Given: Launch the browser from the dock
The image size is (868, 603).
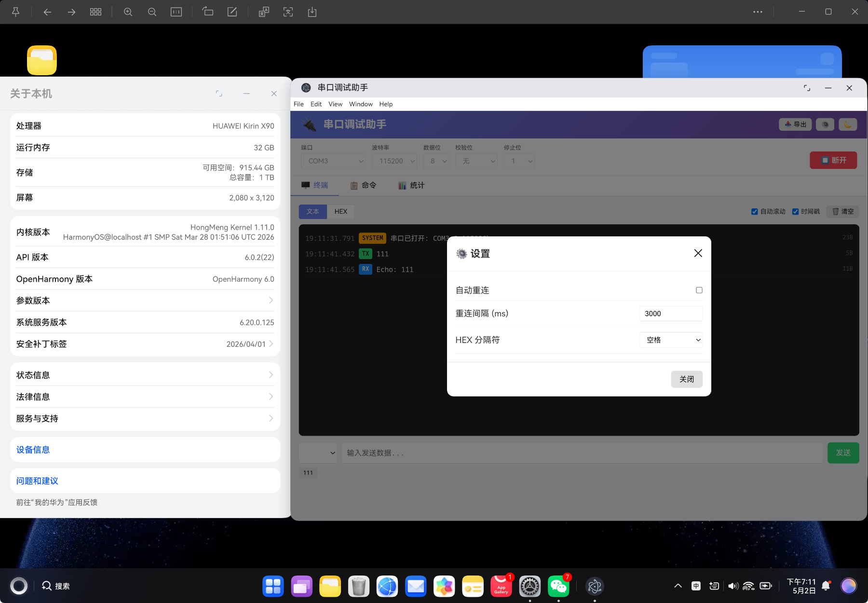Looking at the screenshot, I should [387, 586].
